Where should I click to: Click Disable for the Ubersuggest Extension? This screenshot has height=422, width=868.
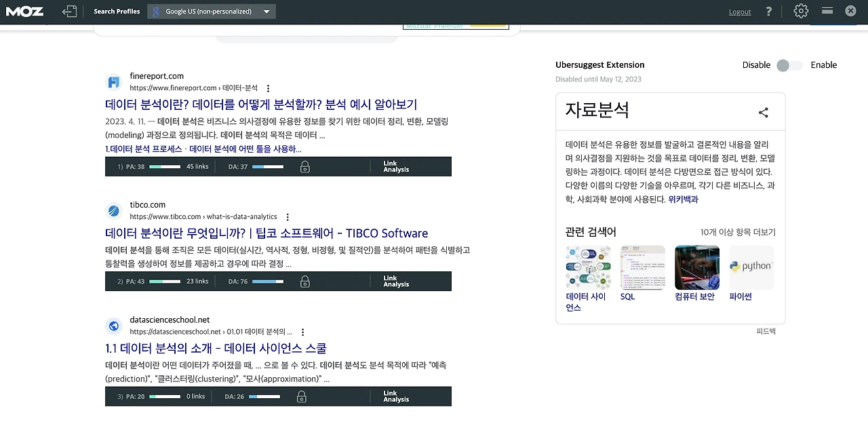coord(756,64)
